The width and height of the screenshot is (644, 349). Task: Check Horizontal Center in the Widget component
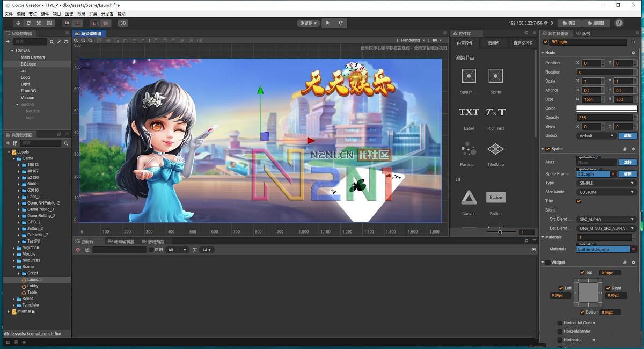560,323
